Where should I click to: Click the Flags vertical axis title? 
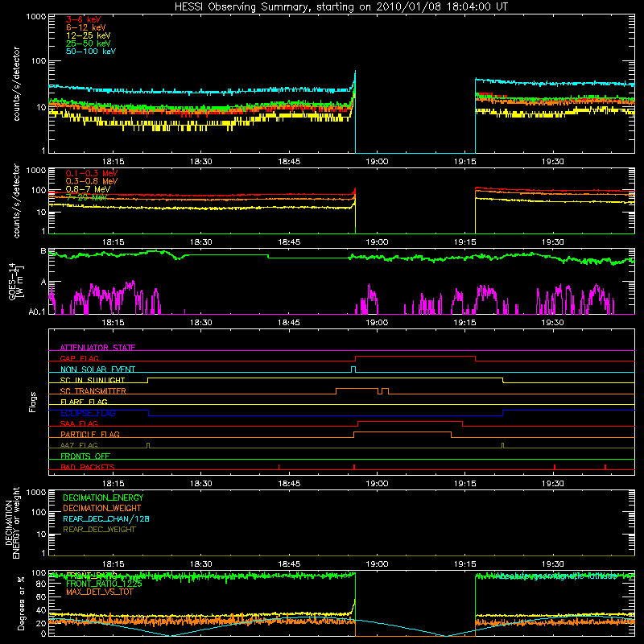click(x=32, y=402)
